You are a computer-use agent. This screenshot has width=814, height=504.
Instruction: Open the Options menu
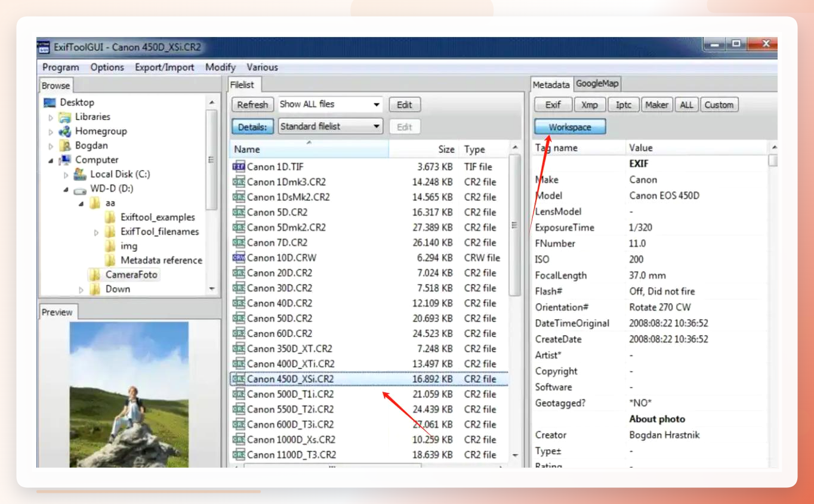pos(107,67)
